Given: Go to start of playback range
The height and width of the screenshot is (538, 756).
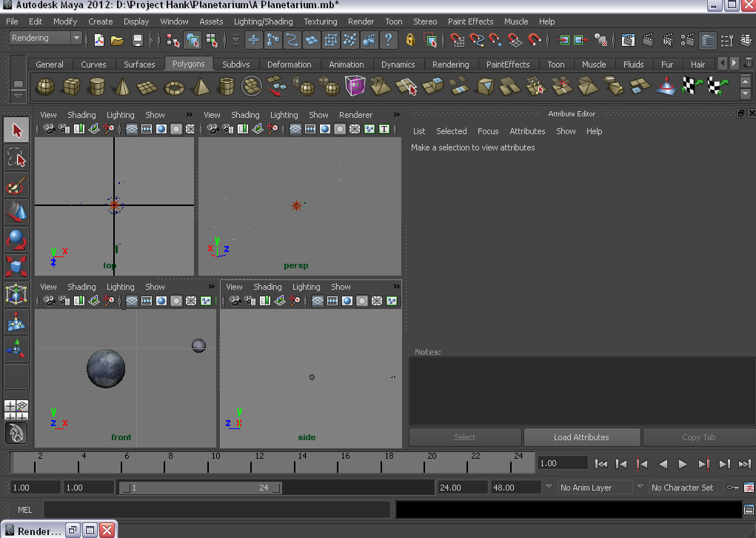Looking at the screenshot, I should click(x=601, y=464).
